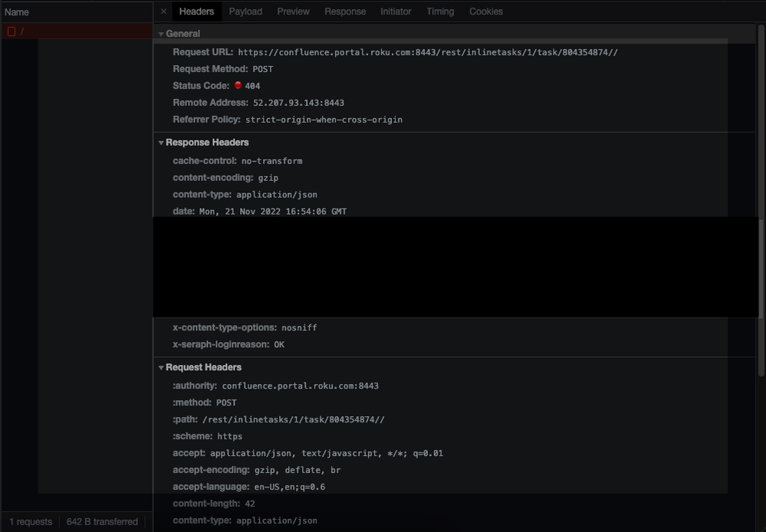Screen dimensions: 766x532
Task: Collapse the Response Headers section
Action: pyautogui.click(x=161, y=142)
